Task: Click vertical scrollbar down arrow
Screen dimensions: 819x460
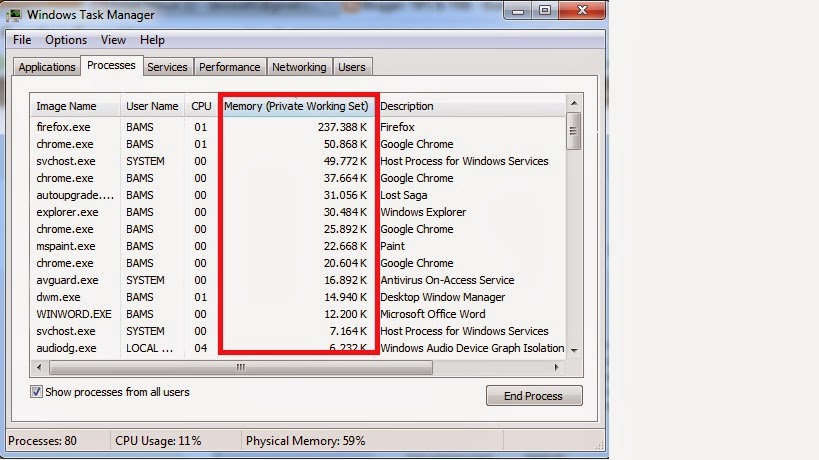Action: click(574, 350)
